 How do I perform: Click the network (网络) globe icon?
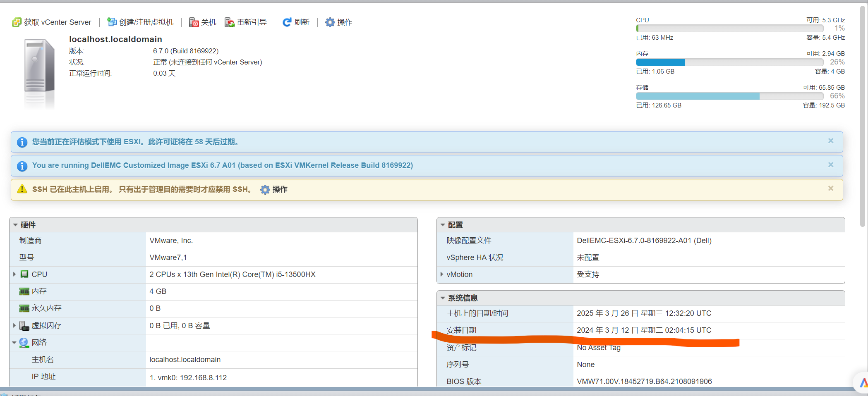24,343
